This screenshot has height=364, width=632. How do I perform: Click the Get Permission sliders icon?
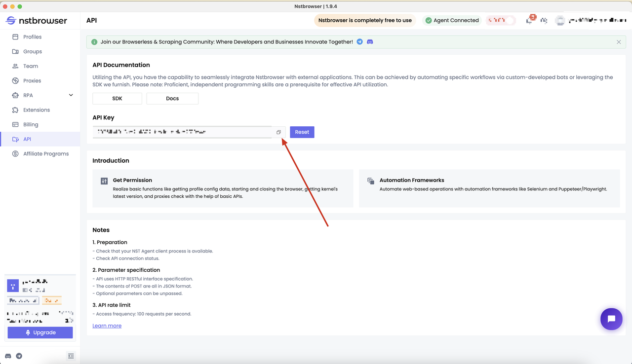coord(104,181)
